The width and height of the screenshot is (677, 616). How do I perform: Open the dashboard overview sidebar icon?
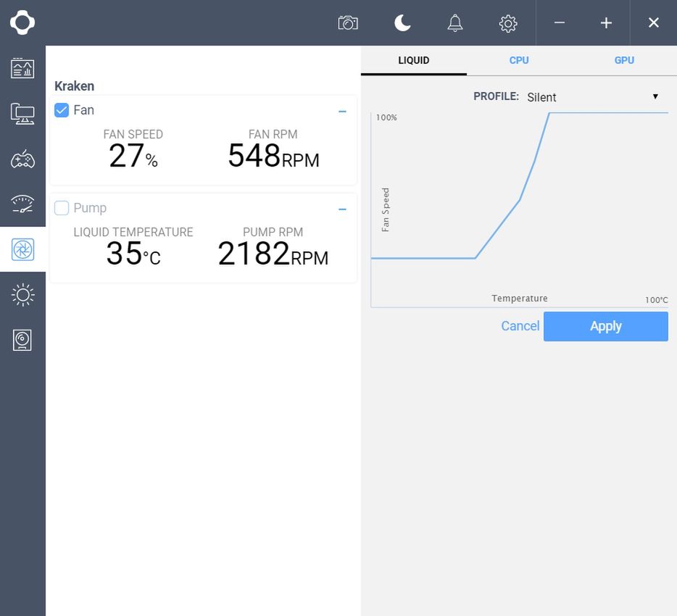pyautogui.click(x=22, y=68)
